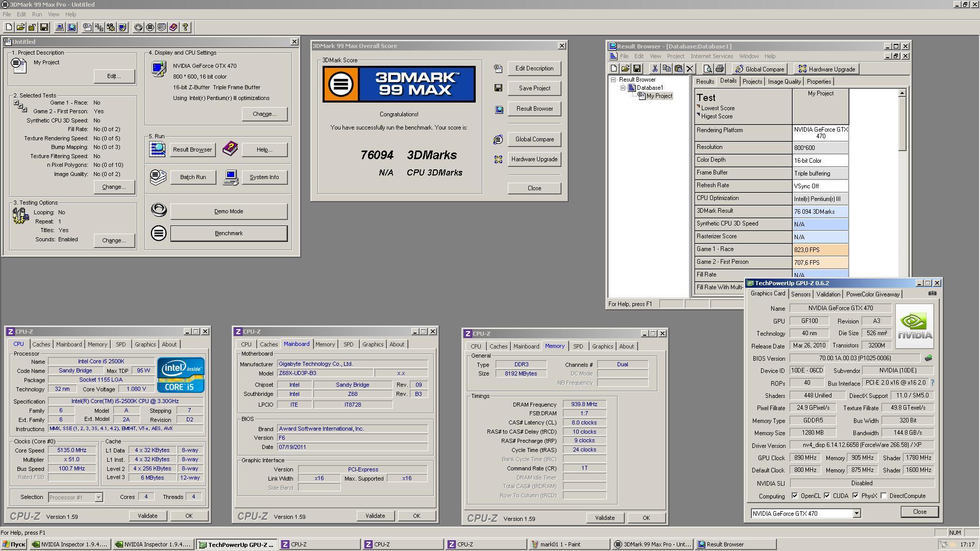
Task: Click the Cut scissors icon in Result Browser
Action: tap(655, 69)
